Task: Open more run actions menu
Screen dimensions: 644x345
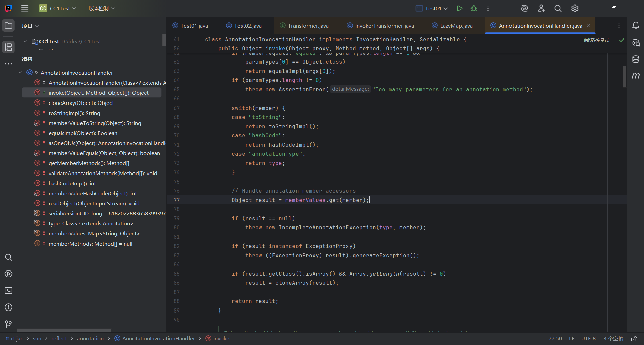Action: [488, 8]
